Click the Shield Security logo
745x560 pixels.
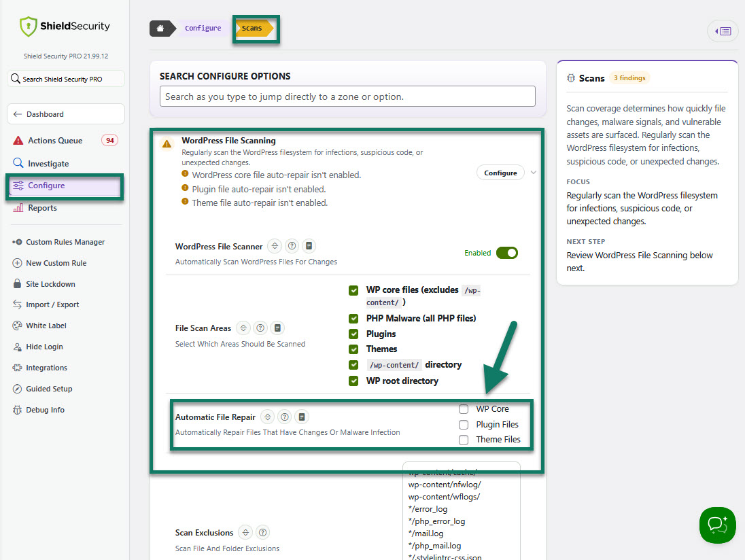coord(65,26)
